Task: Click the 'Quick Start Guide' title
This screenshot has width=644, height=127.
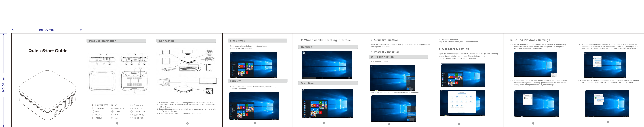Action: (48, 51)
